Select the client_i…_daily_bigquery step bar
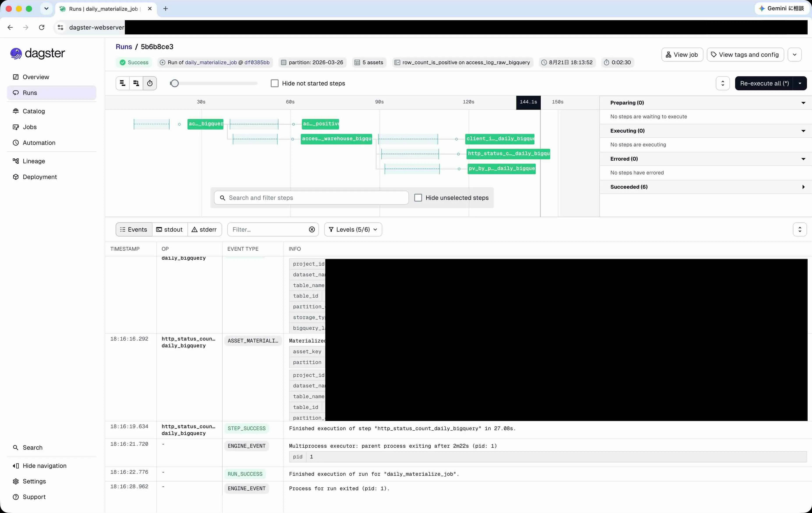Viewport: 812px width, 513px height. 500,139
